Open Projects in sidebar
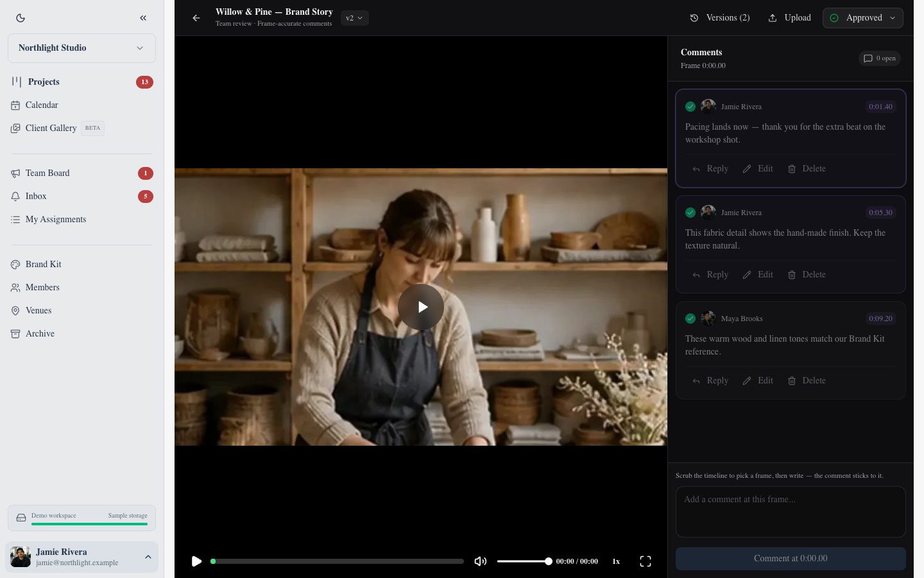 tap(81, 82)
